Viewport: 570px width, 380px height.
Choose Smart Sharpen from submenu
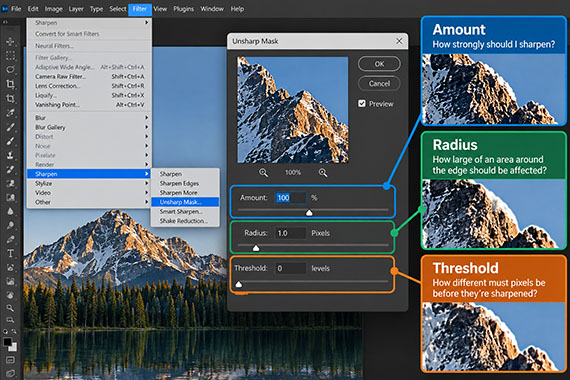coord(185,212)
